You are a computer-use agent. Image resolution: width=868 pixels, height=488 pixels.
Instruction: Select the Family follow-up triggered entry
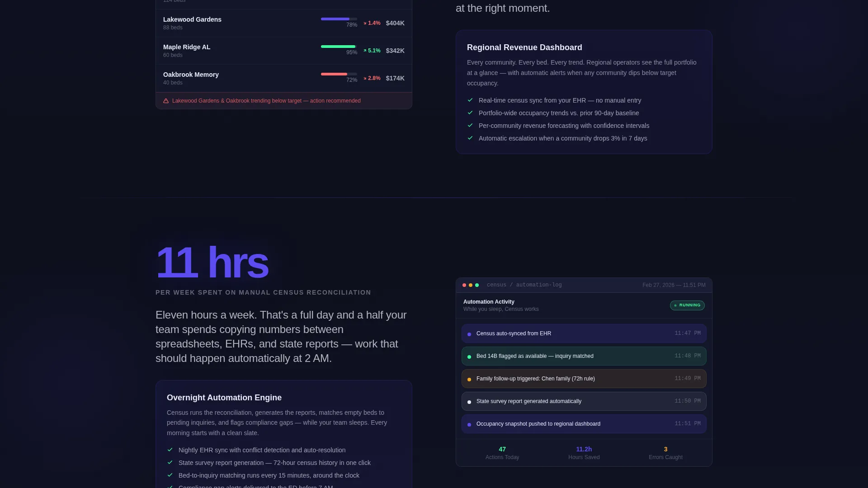tap(584, 379)
